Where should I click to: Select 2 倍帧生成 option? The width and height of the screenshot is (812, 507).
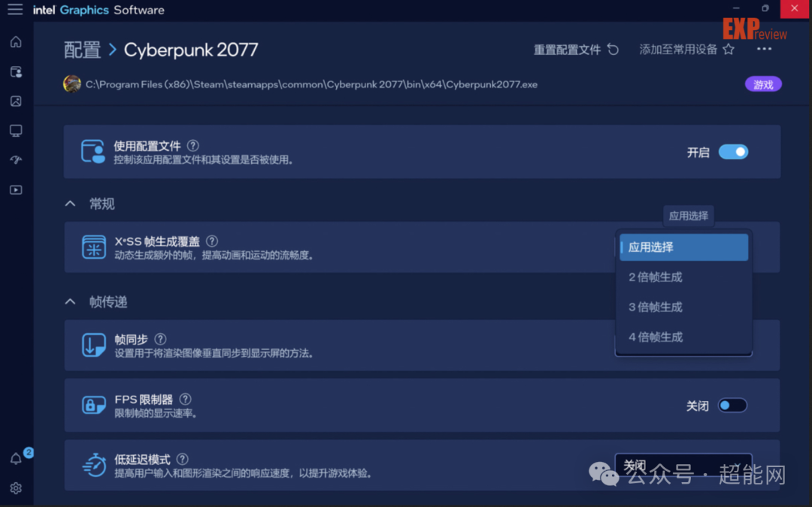coord(683,277)
